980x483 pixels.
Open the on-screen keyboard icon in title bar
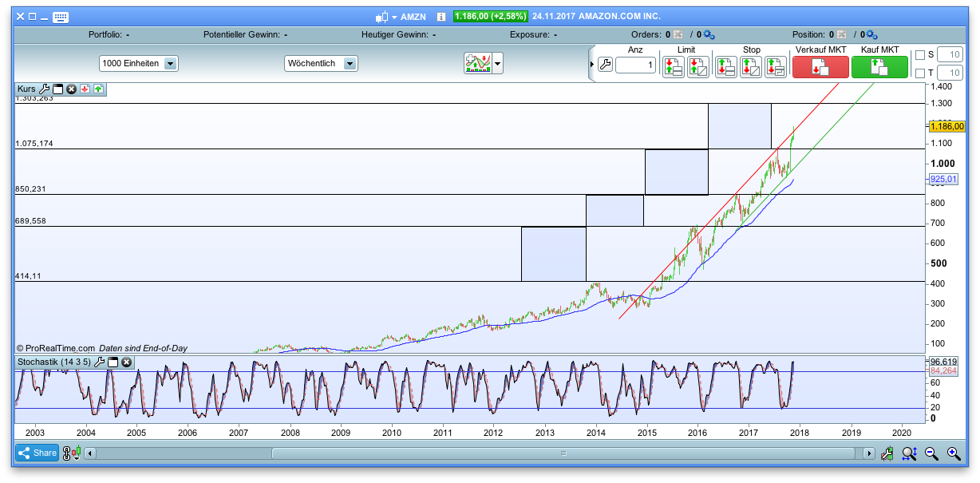coord(61,17)
